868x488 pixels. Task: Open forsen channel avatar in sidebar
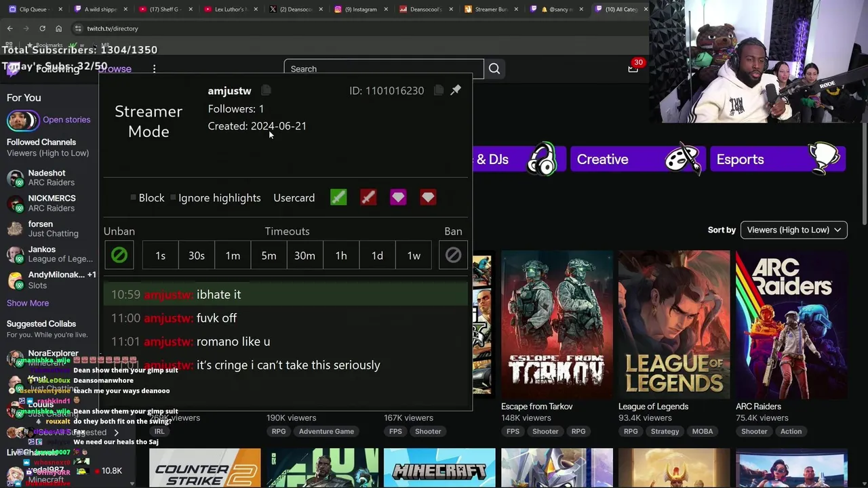(15, 229)
